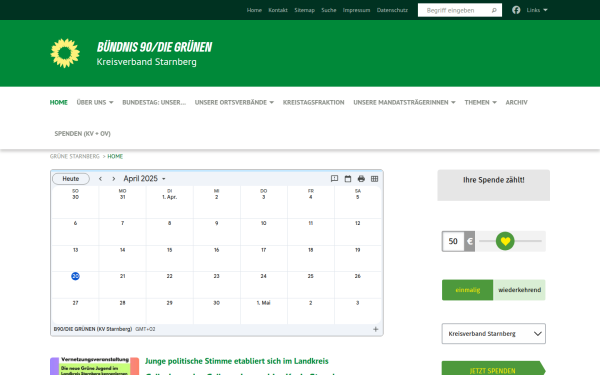Select calendar date 24

click(263, 276)
